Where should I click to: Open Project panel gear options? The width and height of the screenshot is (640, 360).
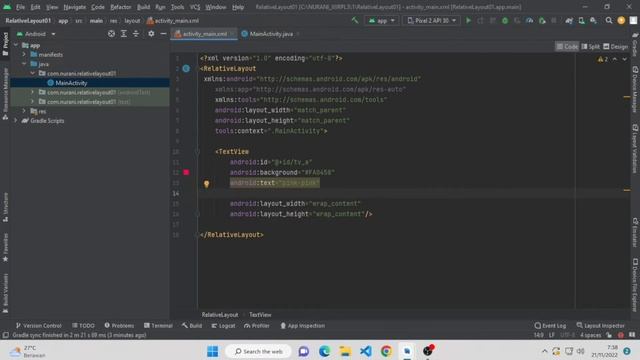[x=151, y=34]
